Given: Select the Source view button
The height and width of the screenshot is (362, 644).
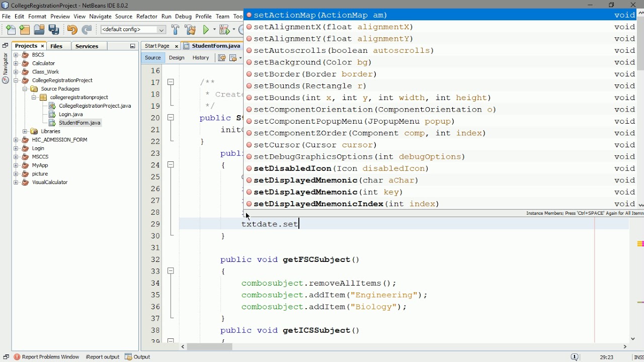Looking at the screenshot, I should (x=153, y=58).
